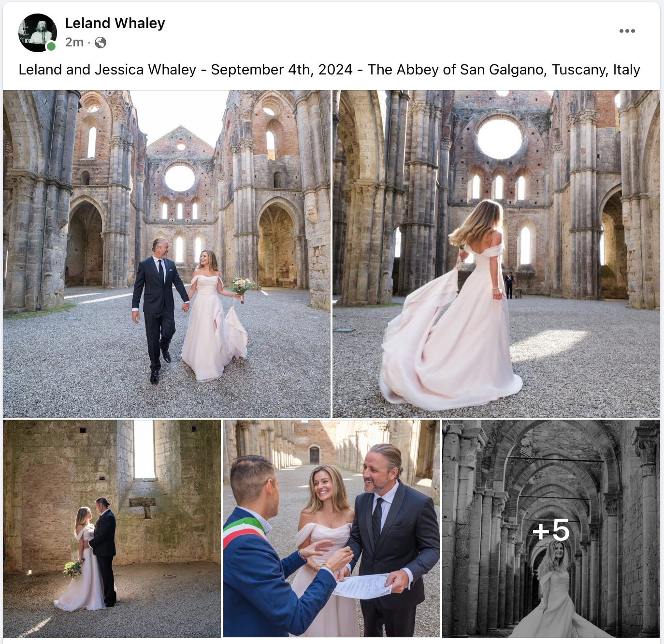Click the round window above twirling bride
This screenshot has width=664, height=644.
tap(500, 138)
